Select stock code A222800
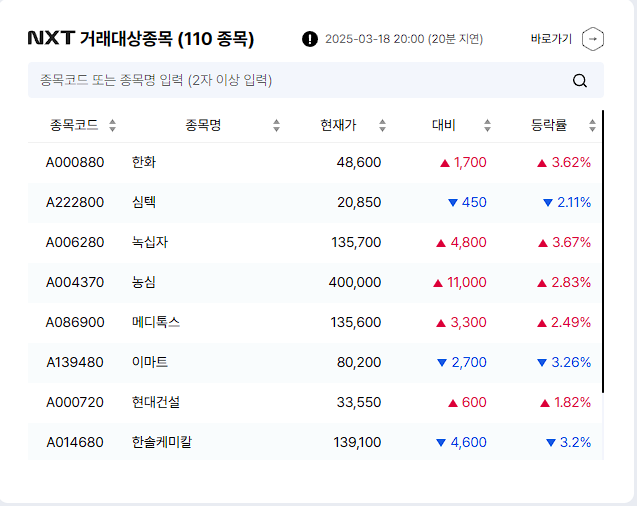The image size is (637, 506). [x=75, y=202]
